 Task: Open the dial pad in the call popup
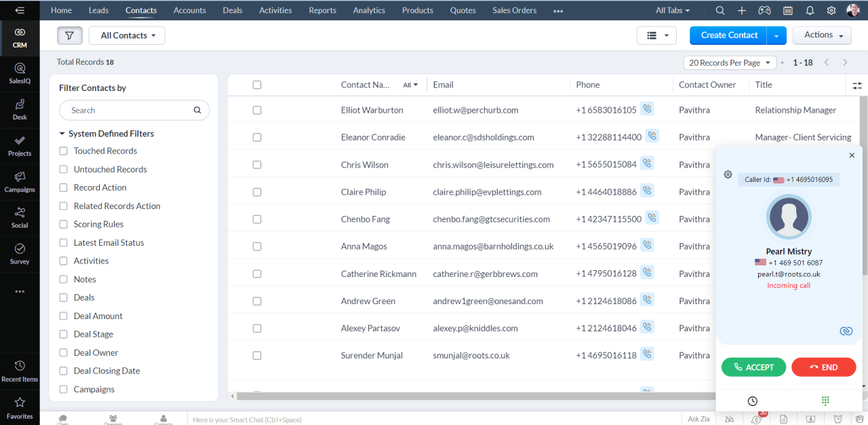[825, 401]
